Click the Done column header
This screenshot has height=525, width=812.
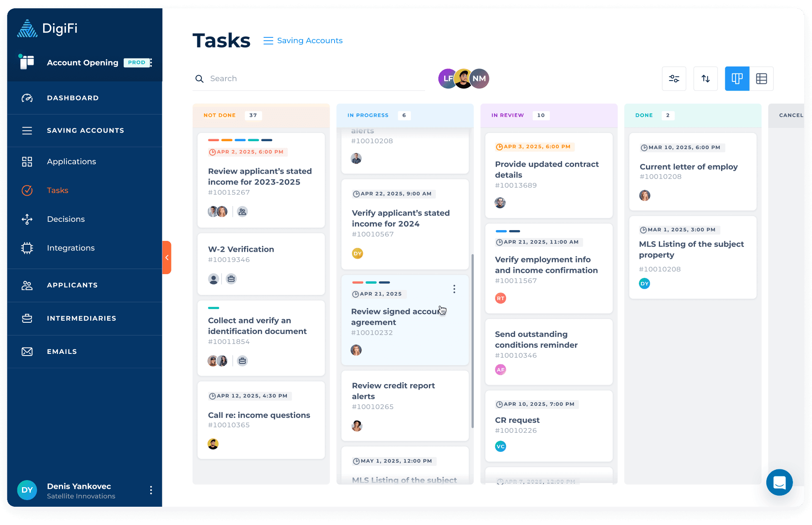pos(693,115)
